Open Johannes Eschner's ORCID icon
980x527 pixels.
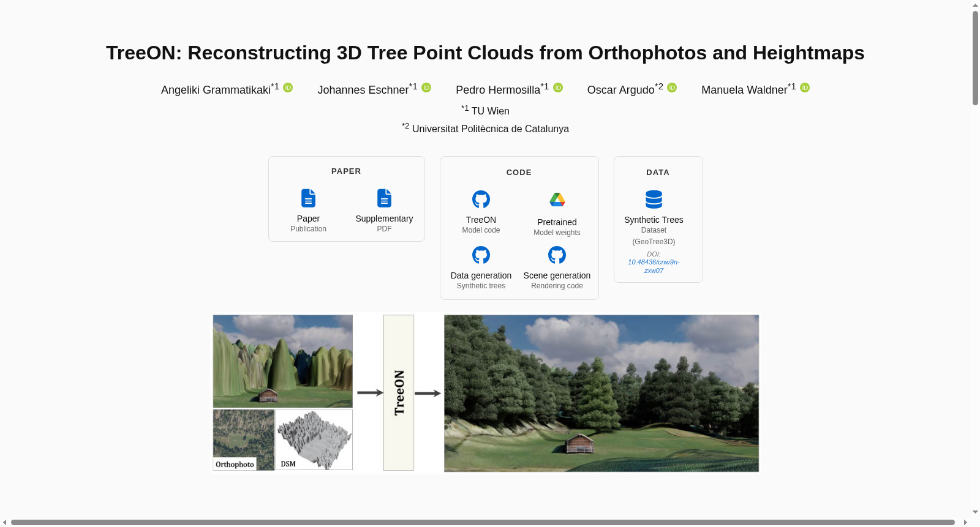coord(426,88)
